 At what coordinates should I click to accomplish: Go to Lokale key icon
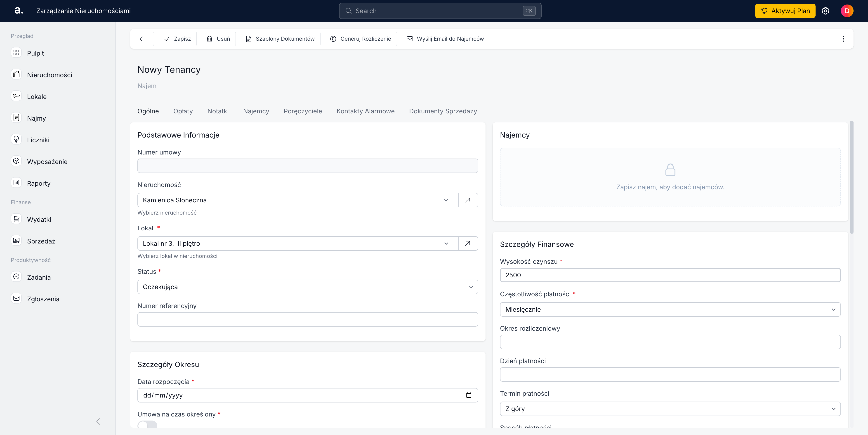click(16, 96)
